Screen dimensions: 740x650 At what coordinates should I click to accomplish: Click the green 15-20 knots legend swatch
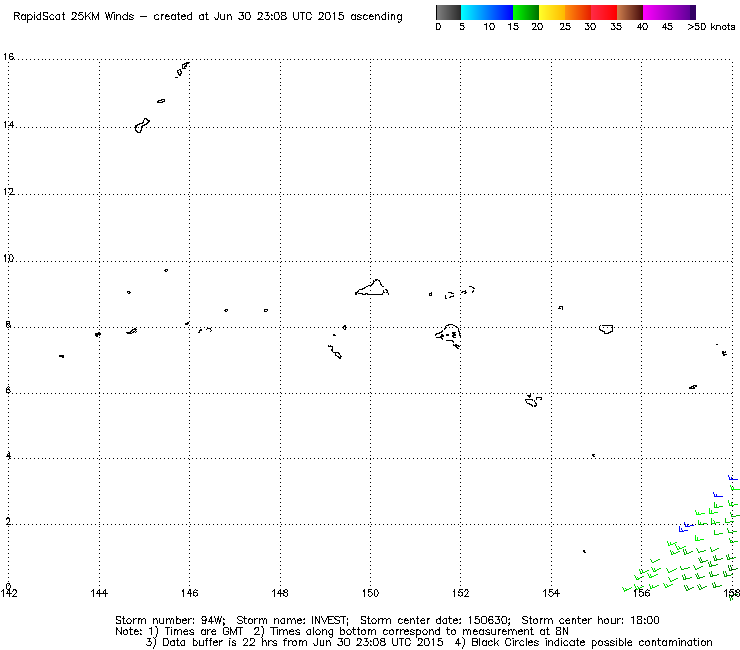coord(526,12)
